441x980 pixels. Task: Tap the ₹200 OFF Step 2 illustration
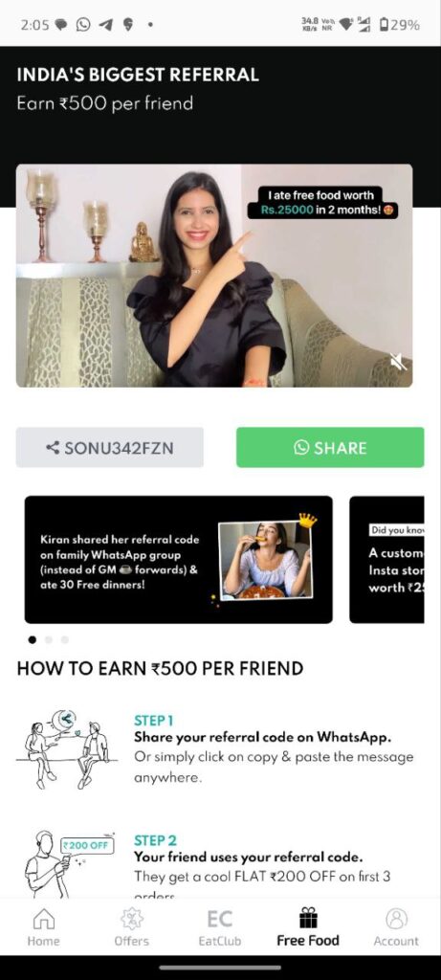click(x=67, y=864)
